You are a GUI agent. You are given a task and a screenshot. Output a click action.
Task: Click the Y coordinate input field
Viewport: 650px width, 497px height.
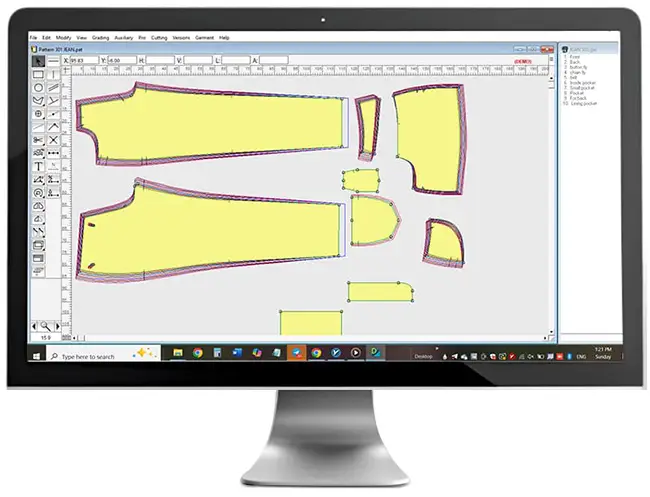122,61
